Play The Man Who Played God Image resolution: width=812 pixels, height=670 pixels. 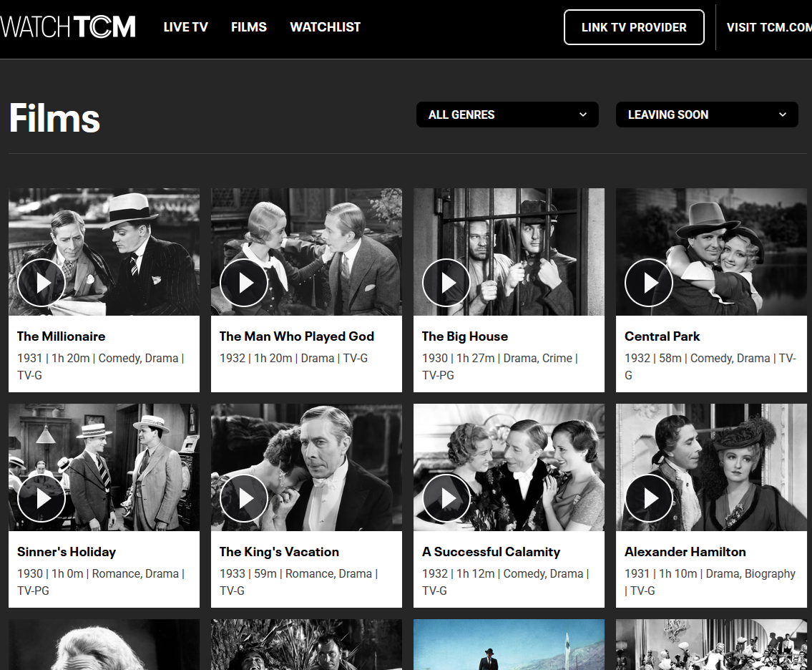[x=244, y=283]
